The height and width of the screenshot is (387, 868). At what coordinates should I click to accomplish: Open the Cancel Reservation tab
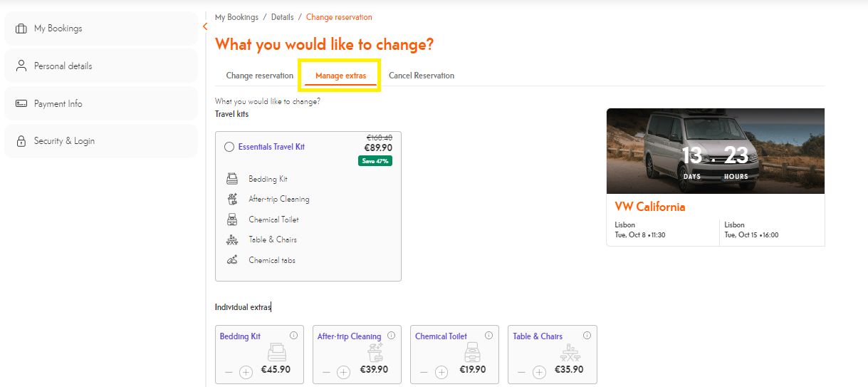(422, 76)
